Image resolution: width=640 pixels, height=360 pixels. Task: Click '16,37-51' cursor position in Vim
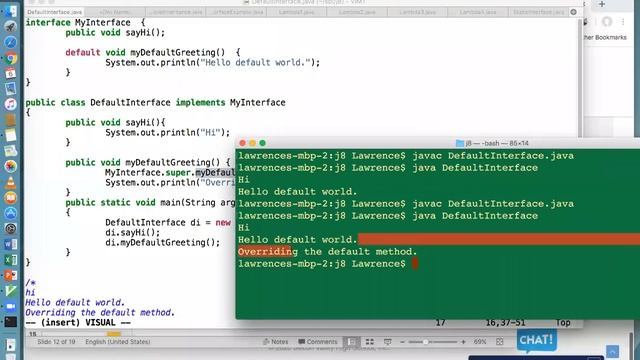click(505, 322)
